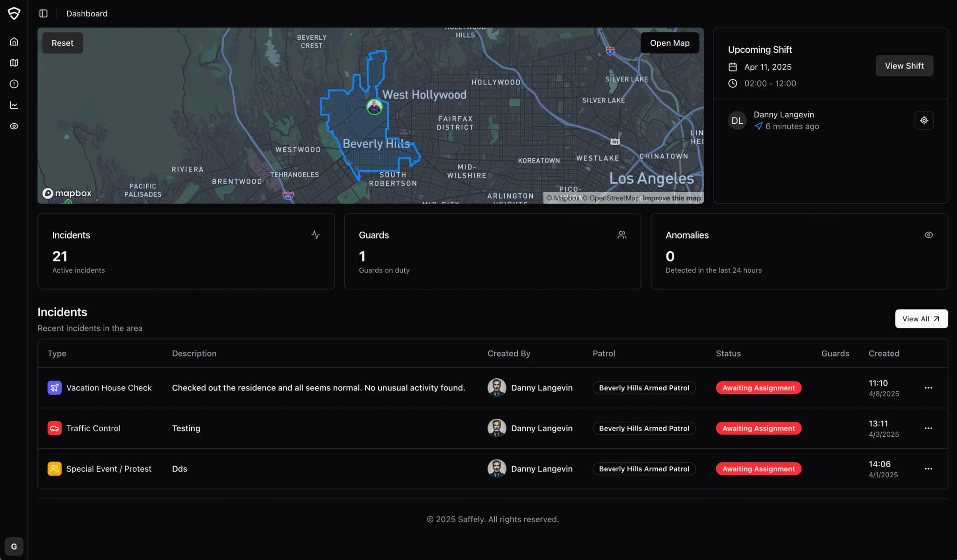The height and width of the screenshot is (560, 957).
Task: Collapse the sidebar using the panel toggle
Action: pos(43,13)
